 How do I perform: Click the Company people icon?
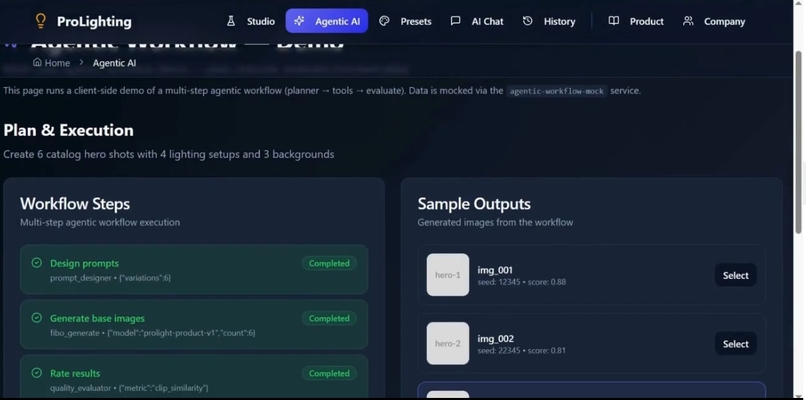[x=688, y=21]
